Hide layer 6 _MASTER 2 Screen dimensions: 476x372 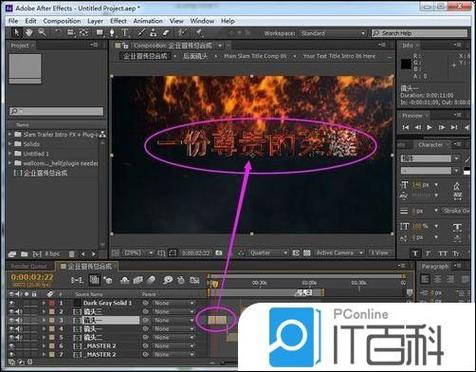tap(12, 346)
